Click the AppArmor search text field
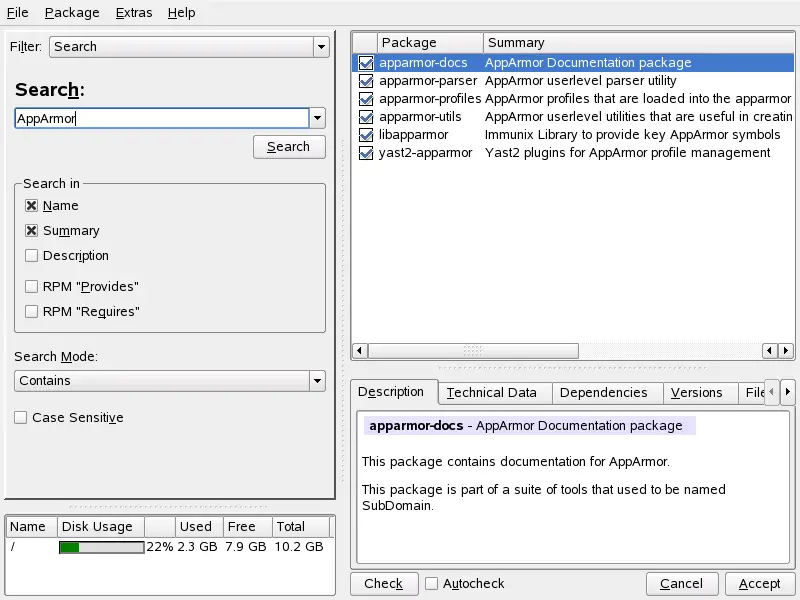Image resolution: width=800 pixels, height=600 pixels. (160, 118)
